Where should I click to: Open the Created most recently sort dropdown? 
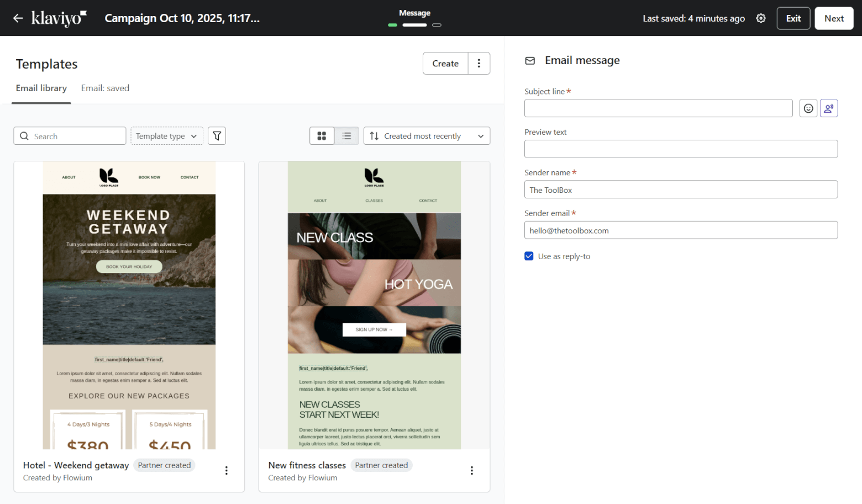427,136
